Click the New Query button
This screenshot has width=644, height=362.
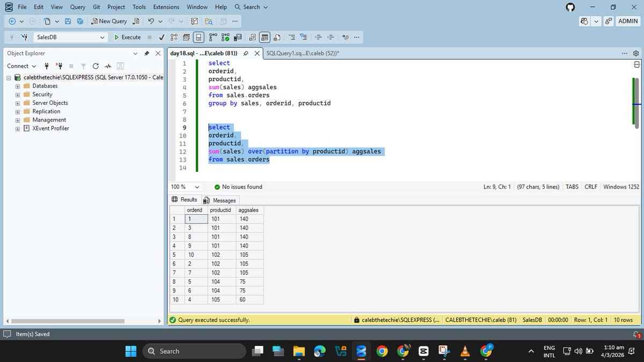click(109, 21)
